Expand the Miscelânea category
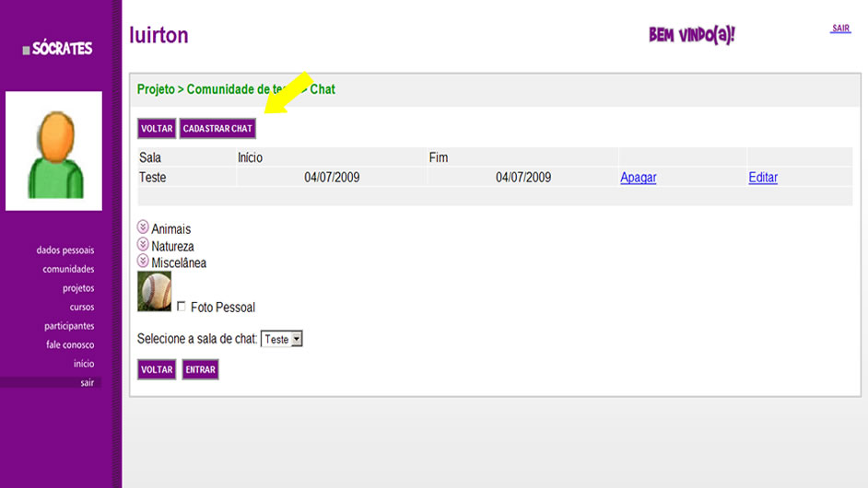Screen dimensions: 868x488 (143, 261)
